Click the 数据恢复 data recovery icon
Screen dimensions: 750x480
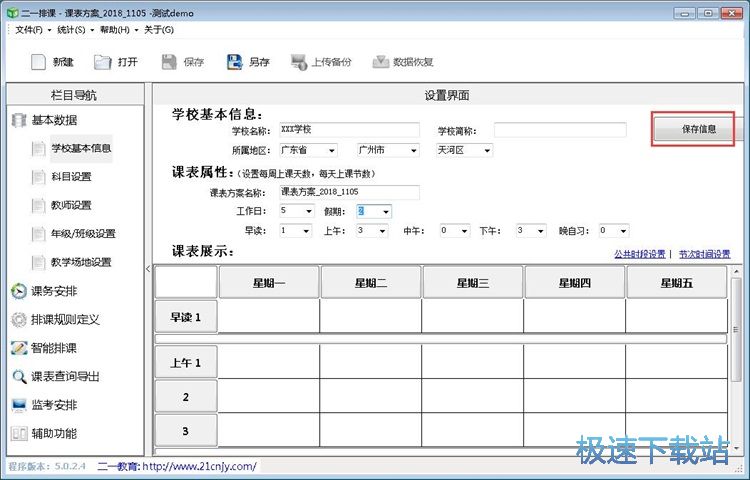[380, 62]
